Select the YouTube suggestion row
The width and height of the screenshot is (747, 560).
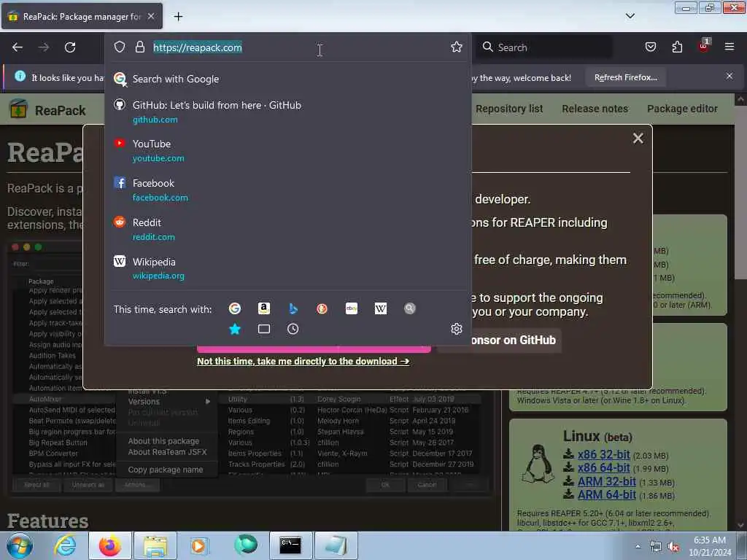coord(287,150)
